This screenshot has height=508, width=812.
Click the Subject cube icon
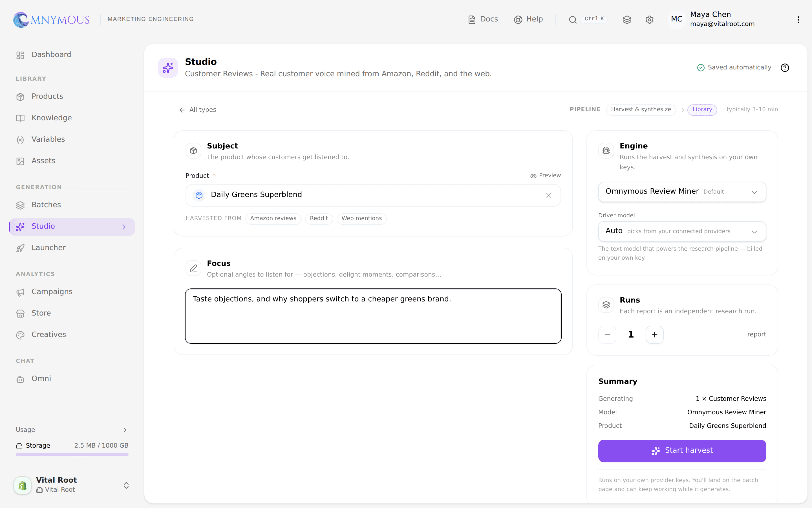193,151
